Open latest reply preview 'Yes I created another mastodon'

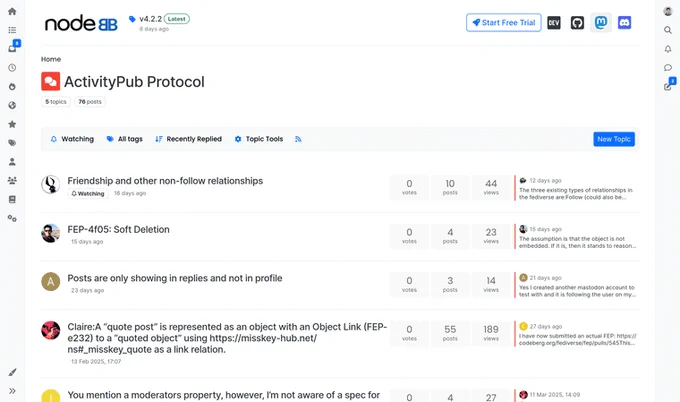click(577, 291)
